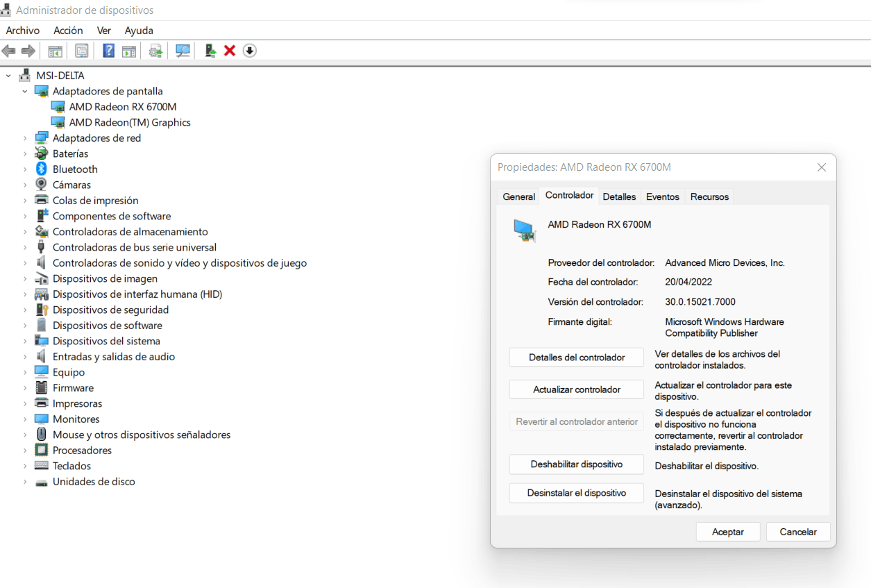Expand Entradas y salidas de audio
This screenshot has height=588, width=871.
(x=25, y=357)
